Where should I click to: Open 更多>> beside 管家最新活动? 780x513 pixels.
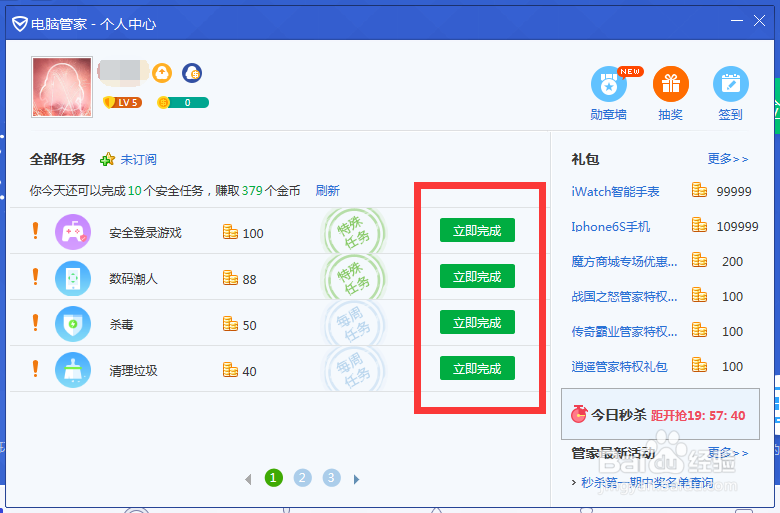coord(728,453)
